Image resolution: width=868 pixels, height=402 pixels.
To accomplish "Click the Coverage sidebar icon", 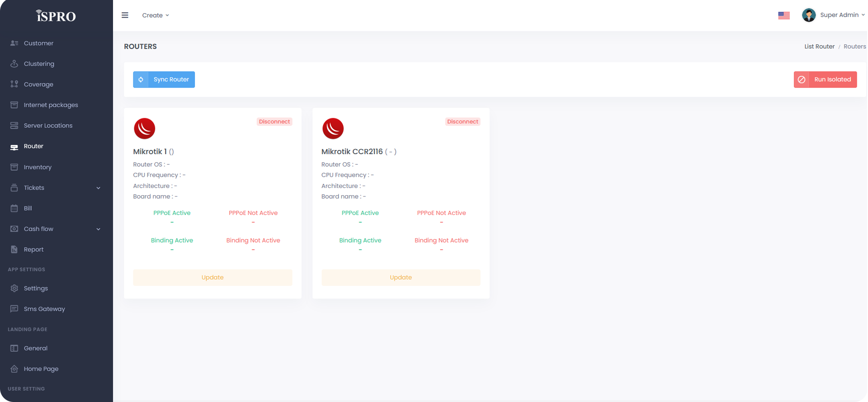I will click(x=14, y=84).
